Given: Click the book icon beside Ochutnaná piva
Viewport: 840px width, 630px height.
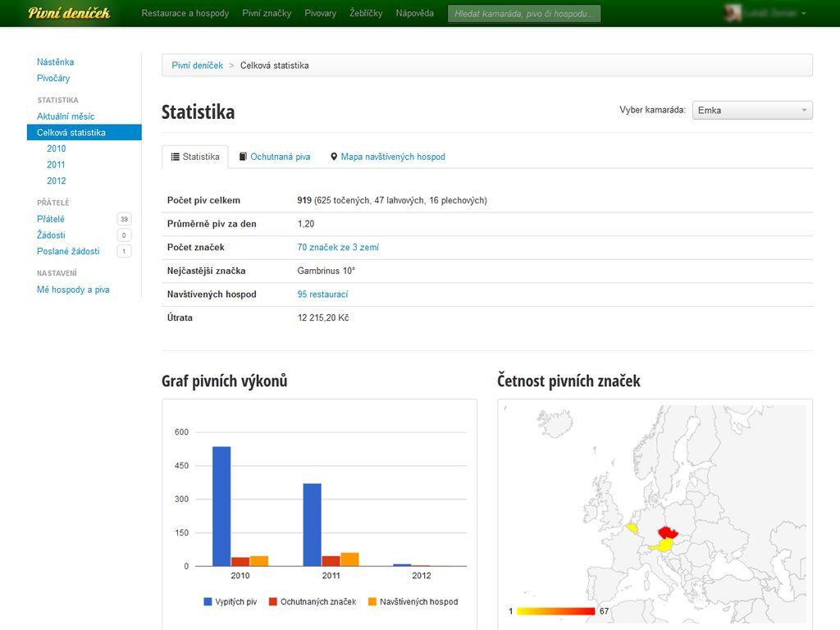Looking at the screenshot, I should [243, 157].
